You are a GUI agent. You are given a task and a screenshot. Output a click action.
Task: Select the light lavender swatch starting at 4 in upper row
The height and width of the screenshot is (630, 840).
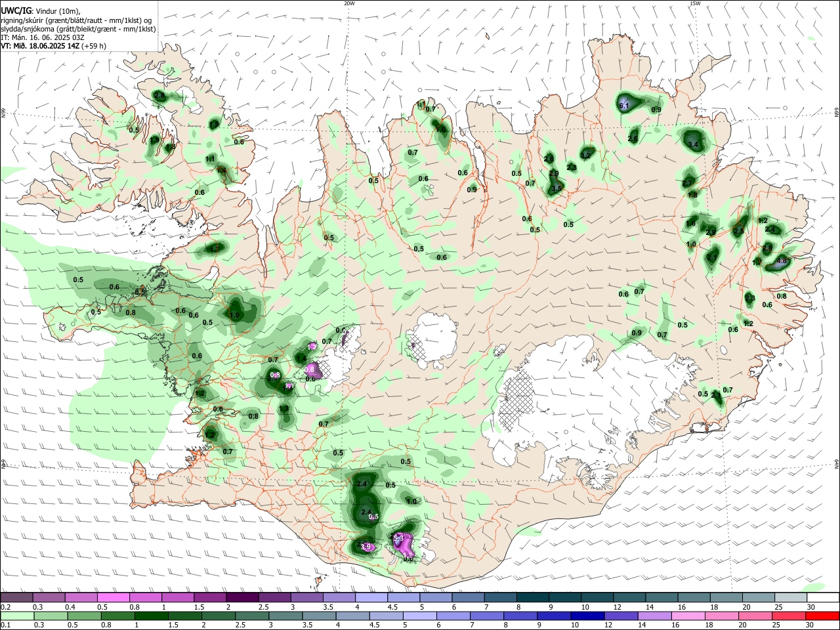click(x=371, y=598)
